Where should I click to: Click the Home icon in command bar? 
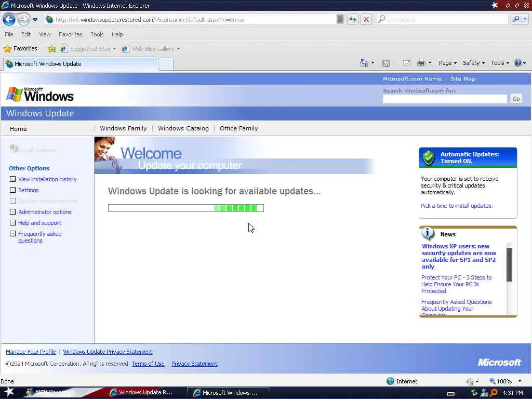tap(364, 63)
